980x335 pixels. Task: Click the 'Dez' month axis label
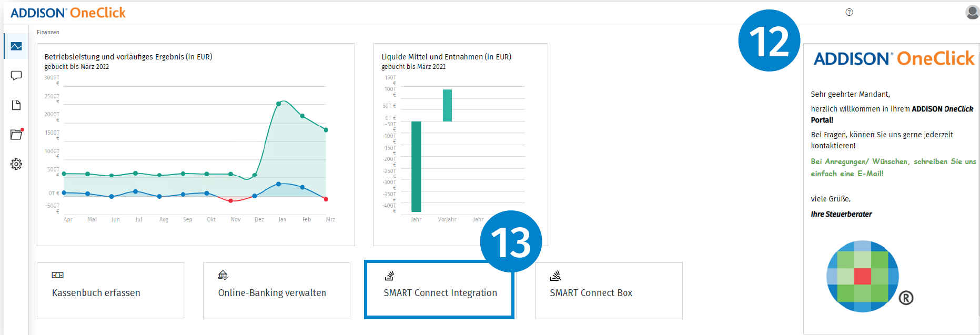259,219
